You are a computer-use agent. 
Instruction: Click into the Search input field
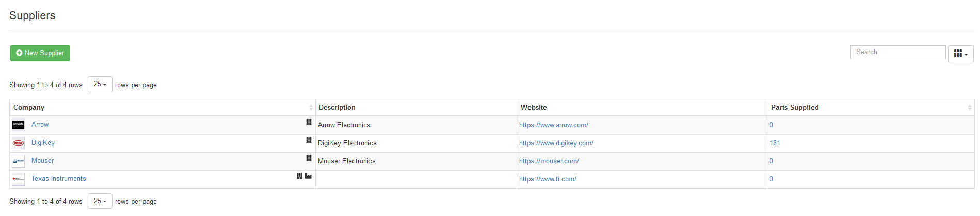tap(897, 52)
